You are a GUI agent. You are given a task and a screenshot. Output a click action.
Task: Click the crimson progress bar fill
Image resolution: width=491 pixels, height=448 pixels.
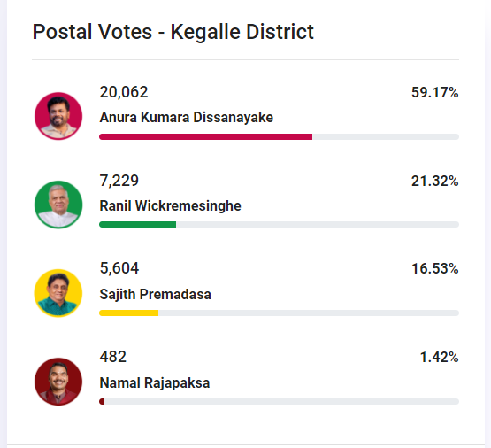pos(206,136)
